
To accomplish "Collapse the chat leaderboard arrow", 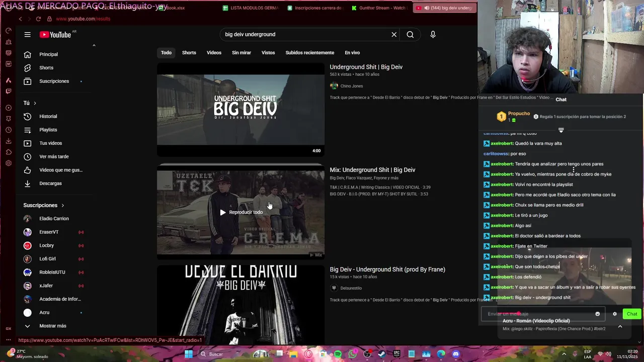I will coord(561,130).
